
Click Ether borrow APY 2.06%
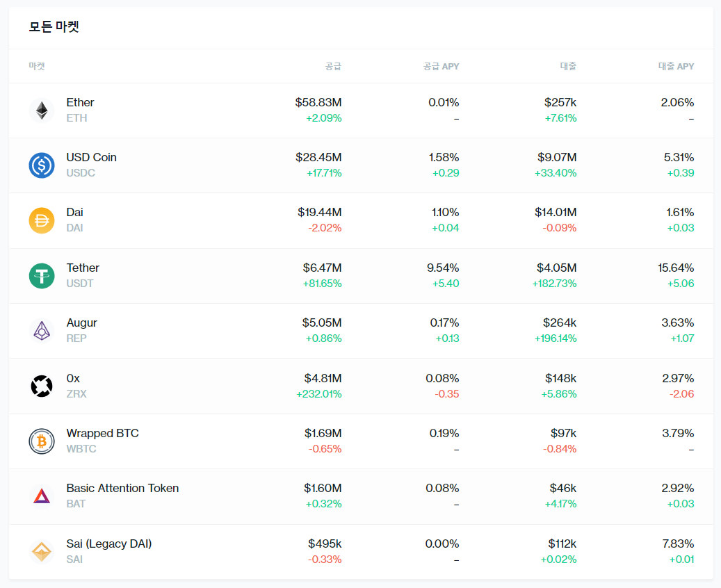[x=677, y=103]
